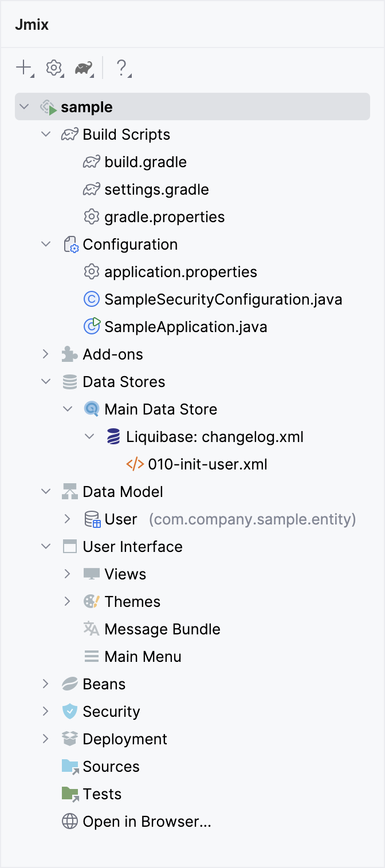Click the Liquibase changelog database icon
Image resolution: width=385 pixels, height=868 pixels.
(x=113, y=437)
